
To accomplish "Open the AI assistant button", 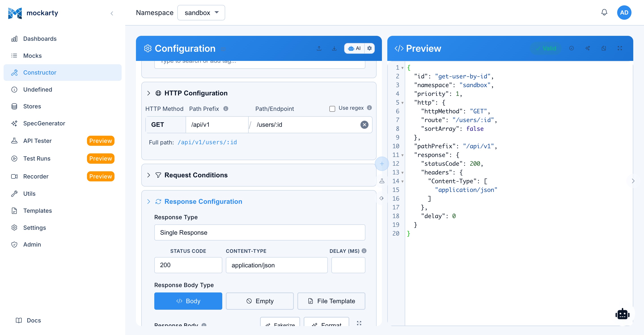I will pyautogui.click(x=354, y=48).
